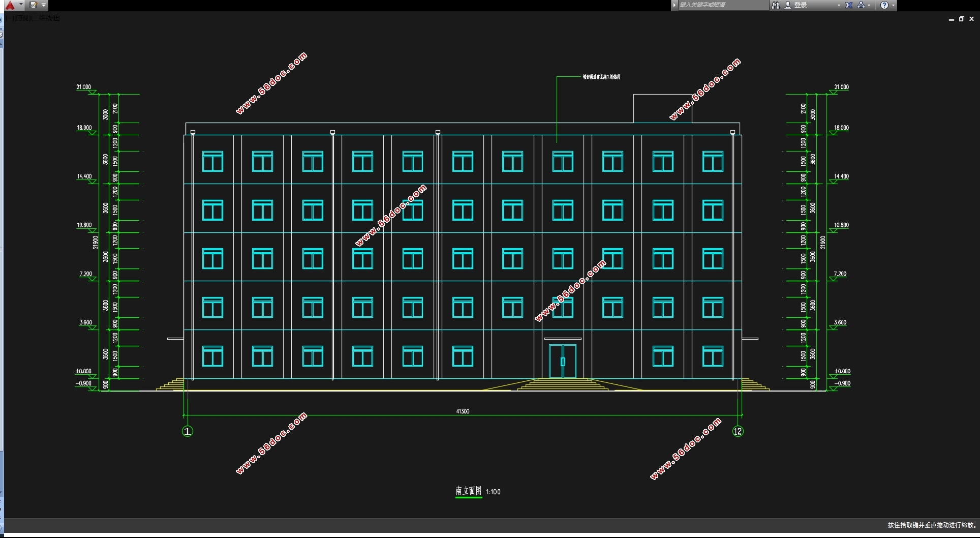
Task: Click the Stay Connected triangle icon
Action: click(861, 5)
